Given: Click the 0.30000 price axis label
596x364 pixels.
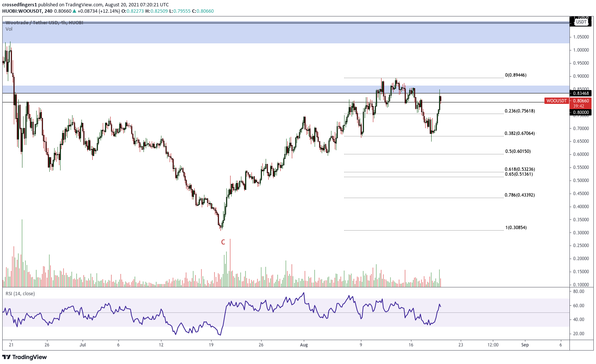Looking at the screenshot, I should click(x=581, y=233).
